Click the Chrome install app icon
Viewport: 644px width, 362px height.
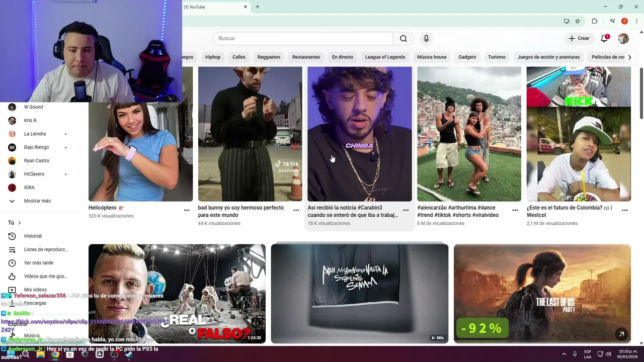(567, 21)
